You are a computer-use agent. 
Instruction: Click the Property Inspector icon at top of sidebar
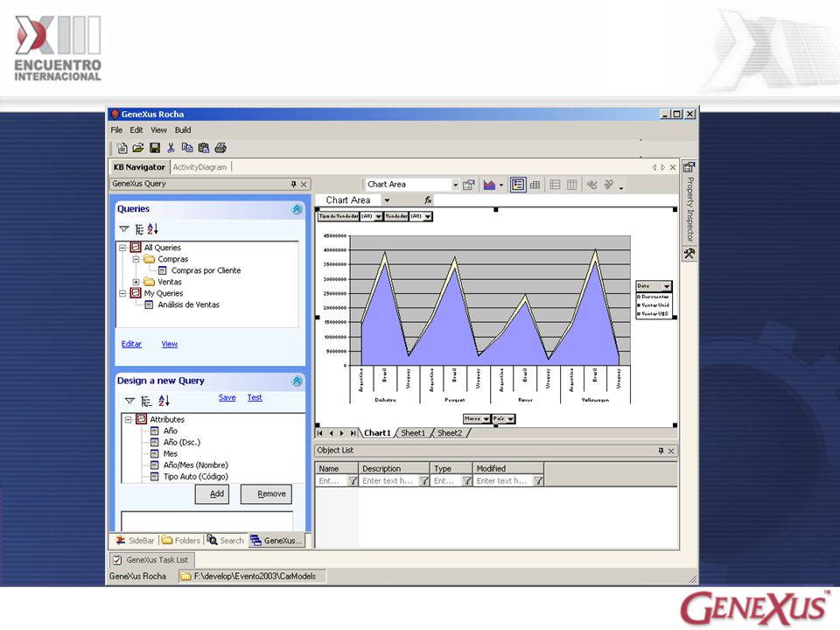click(689, 167)
